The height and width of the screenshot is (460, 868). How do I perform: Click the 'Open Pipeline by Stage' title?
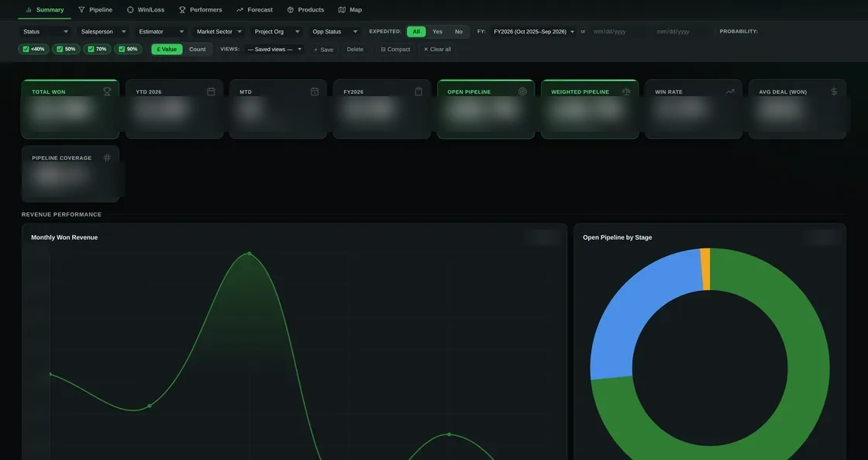pos(617,237)
